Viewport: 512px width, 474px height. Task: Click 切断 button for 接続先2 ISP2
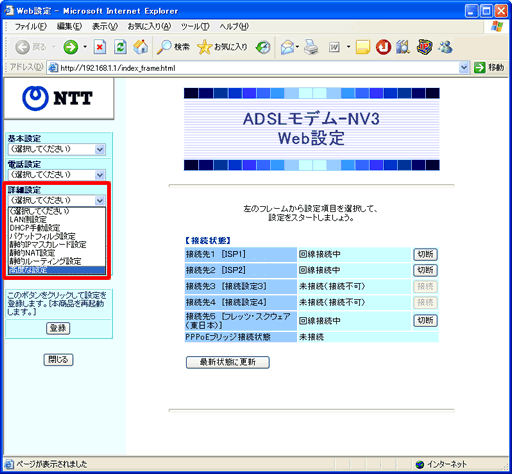click(x=425, y=270)
